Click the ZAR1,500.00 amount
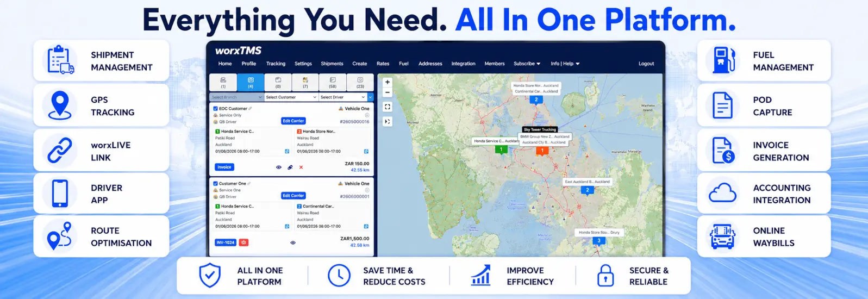The image size is (868, 299). (x=355, y=238)
